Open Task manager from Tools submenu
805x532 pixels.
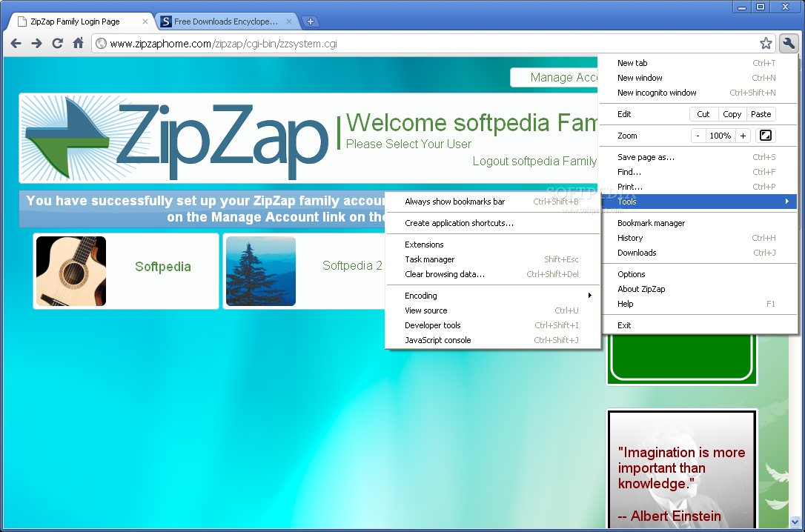493,259
